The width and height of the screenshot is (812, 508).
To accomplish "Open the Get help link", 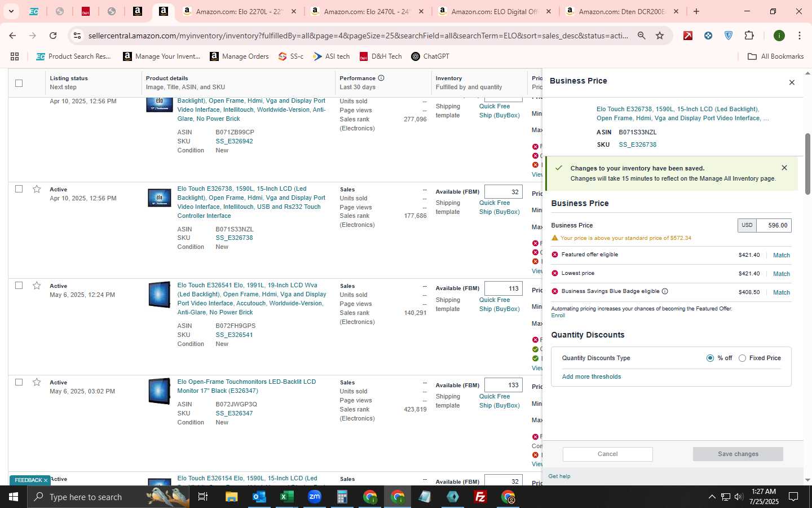I will (559, 476).
